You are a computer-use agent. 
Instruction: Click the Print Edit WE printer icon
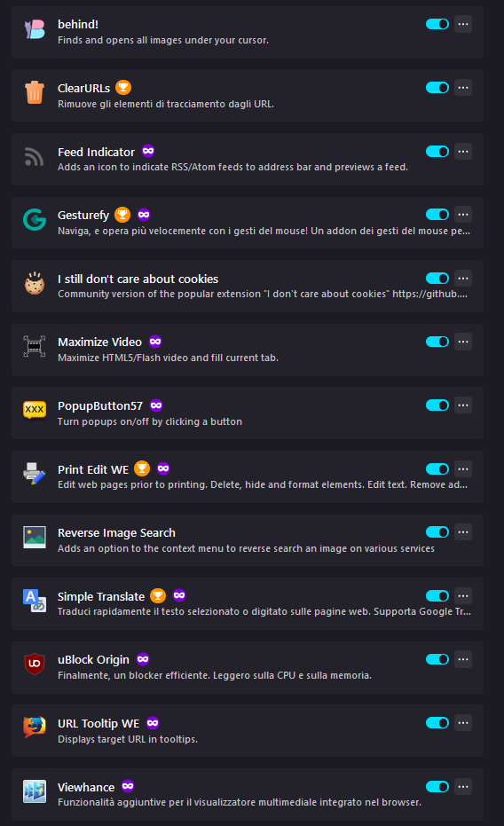tap(35, 473)
